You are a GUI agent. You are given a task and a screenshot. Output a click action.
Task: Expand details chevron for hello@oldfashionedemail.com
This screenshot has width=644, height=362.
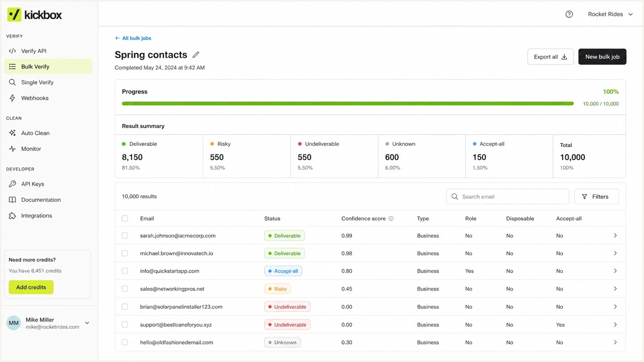pos(615,342)
